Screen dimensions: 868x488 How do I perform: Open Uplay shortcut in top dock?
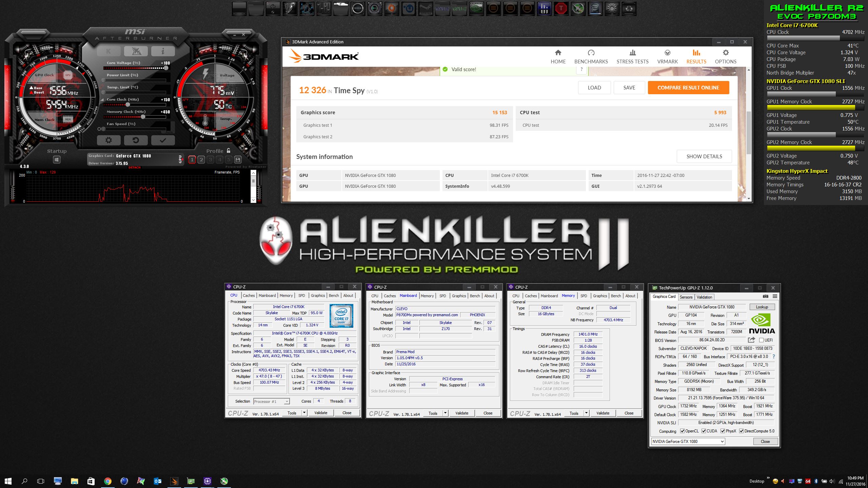409,8
